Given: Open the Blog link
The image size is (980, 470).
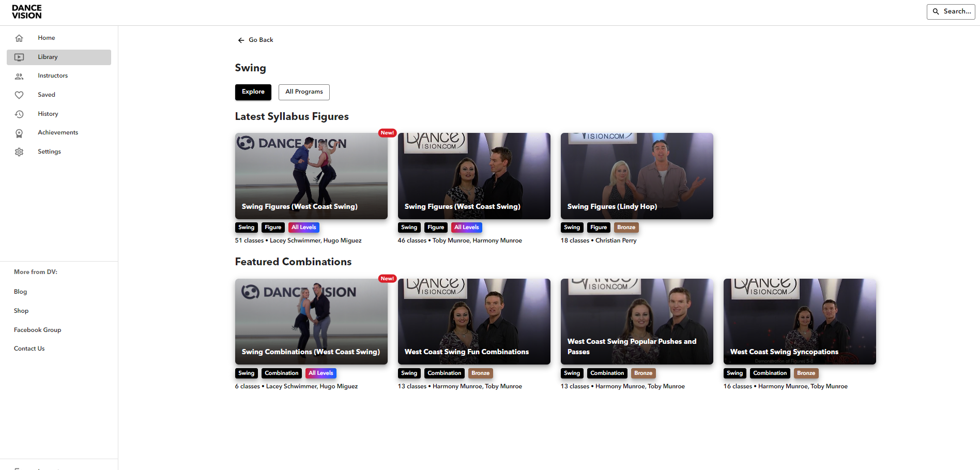Looking at the screenshot, I should pos(21,292).
